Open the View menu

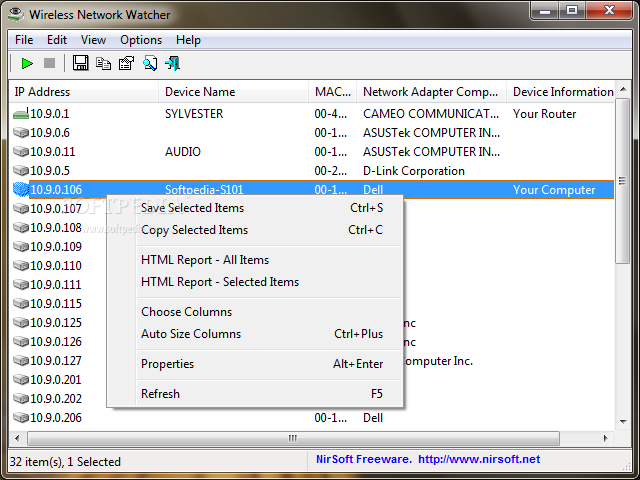93,40
